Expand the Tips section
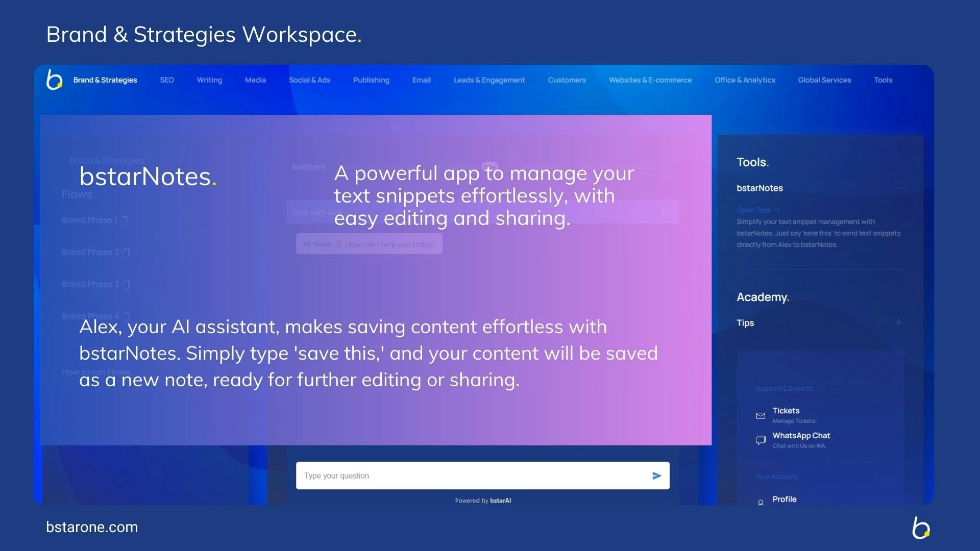This screenshot has height=551, width=980. pos(898,322)
